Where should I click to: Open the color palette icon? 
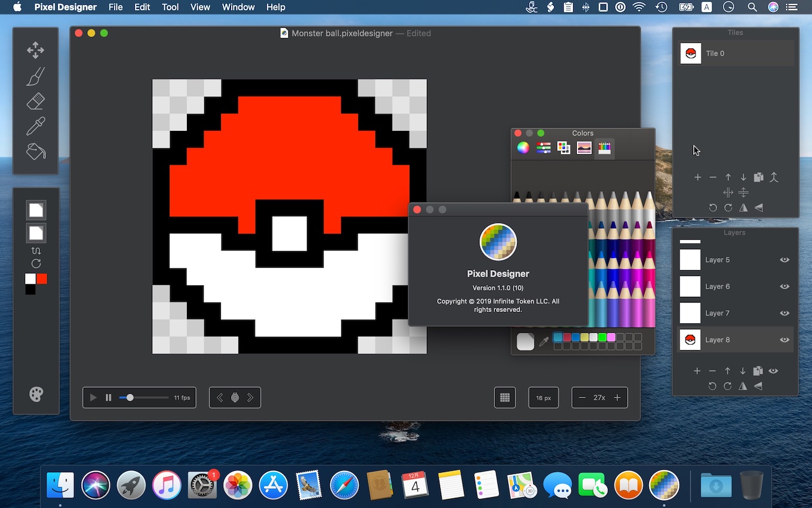click(36, 394)
